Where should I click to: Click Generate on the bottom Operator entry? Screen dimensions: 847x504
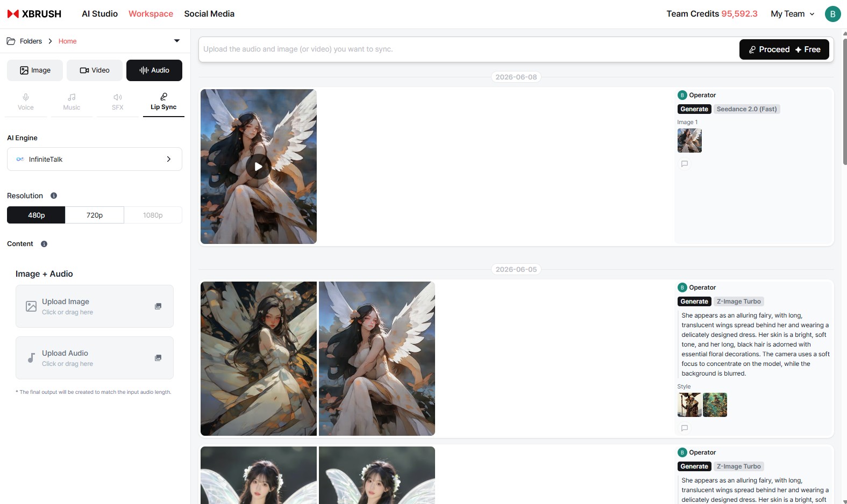694,466
